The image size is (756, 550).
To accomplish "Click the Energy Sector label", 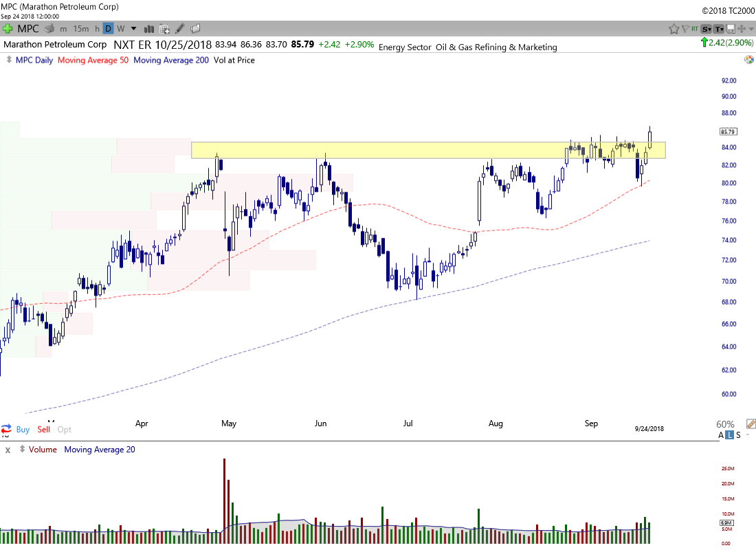I will [405, 47].
